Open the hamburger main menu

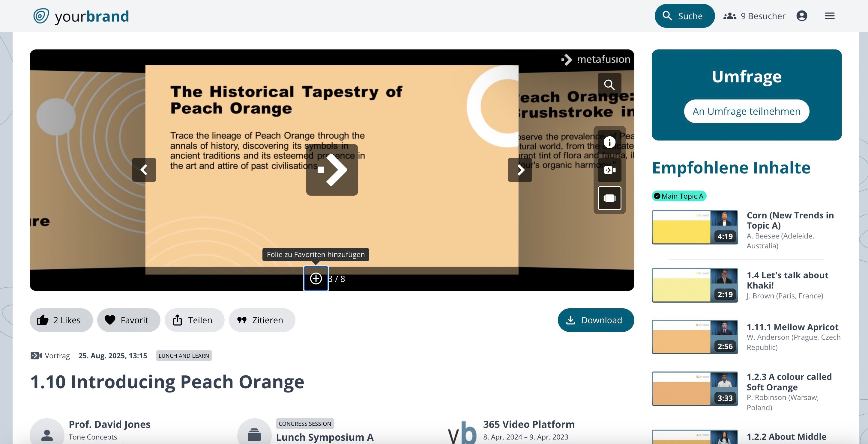(830, 16)
